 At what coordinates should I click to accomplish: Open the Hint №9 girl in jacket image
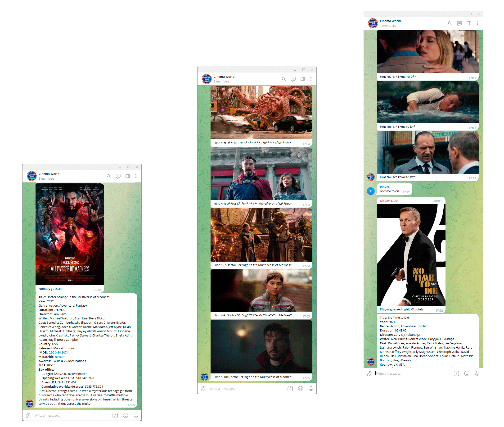pyautogui.click(x=261, y=291)
